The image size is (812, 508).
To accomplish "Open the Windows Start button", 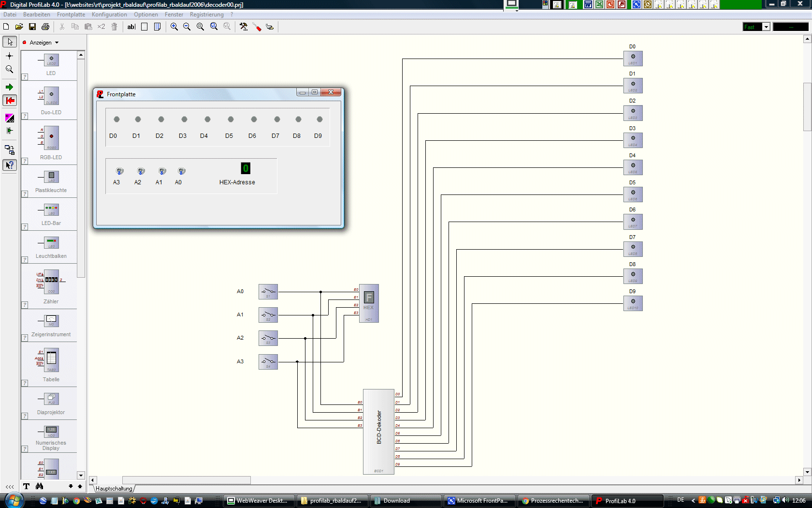I will coord(13,500).
